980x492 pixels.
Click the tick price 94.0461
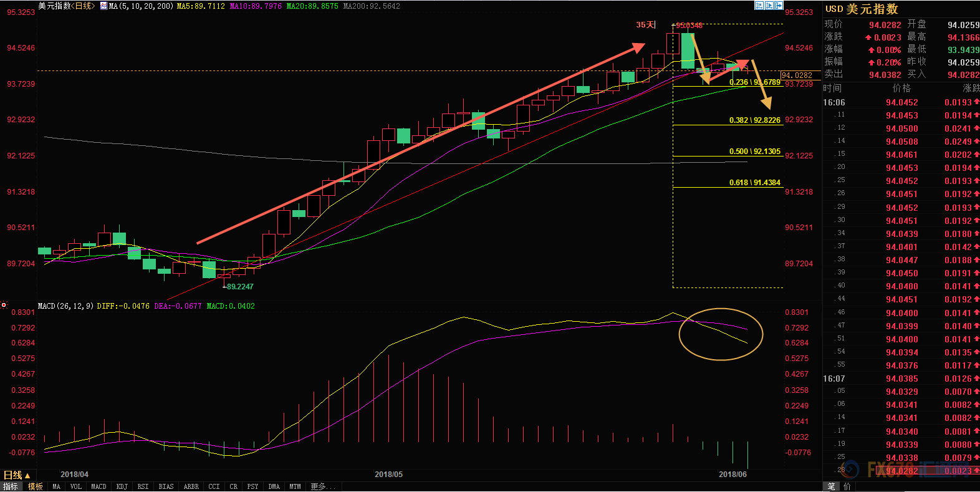click(x=902, y=155)
